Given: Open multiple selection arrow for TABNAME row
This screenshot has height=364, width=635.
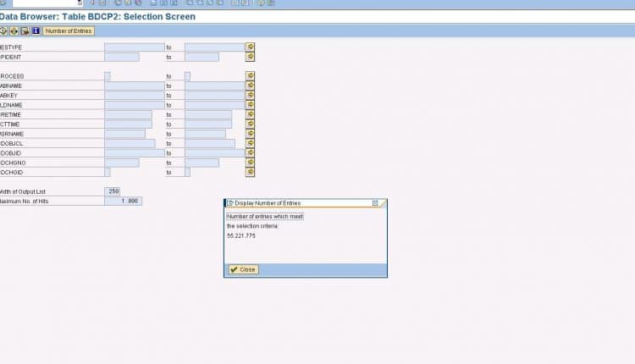Looking at the screenshot, I should click(x=251, y=85).
